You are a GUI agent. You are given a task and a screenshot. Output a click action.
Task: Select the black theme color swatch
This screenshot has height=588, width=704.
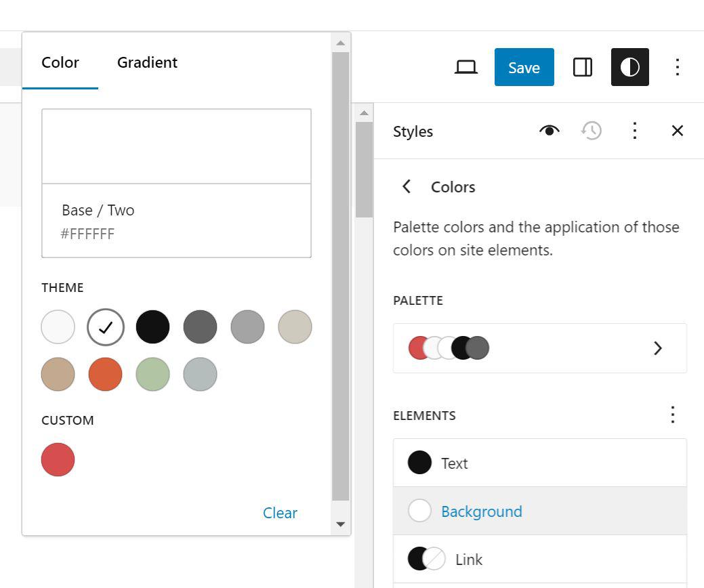(x=152, y=327)
